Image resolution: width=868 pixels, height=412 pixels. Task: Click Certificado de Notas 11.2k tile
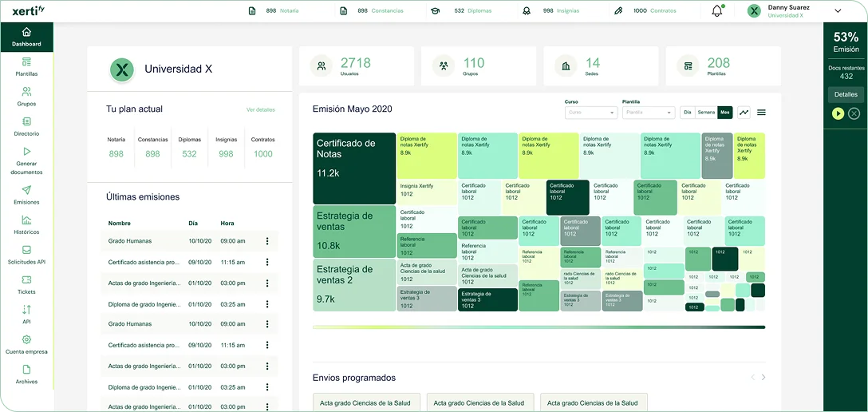354,168
